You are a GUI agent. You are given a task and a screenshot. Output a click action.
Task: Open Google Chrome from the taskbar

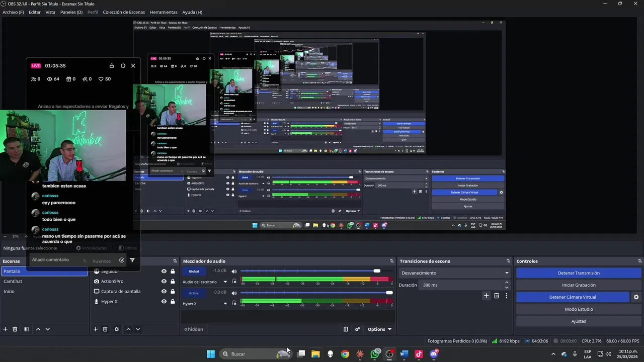(x=345, y=354)
